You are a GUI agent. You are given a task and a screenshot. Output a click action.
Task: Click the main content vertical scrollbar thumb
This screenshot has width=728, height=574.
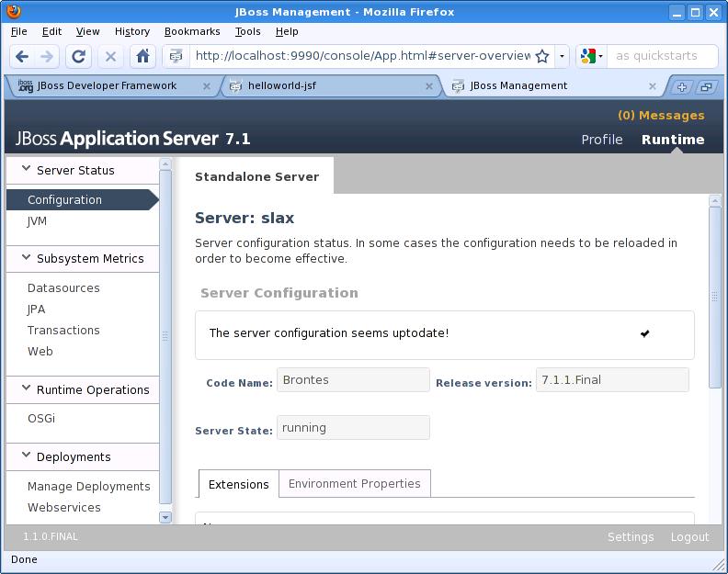pos(715,298)
